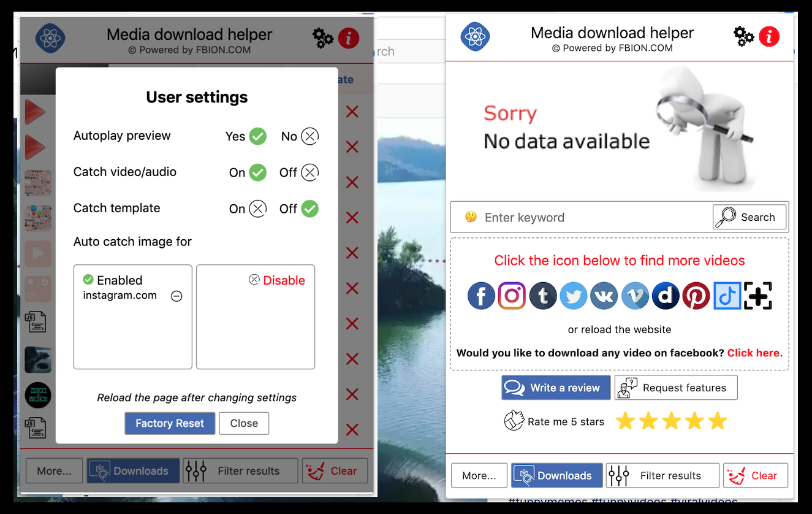
Task: Select Downloads in the left panel toolbar
Action: [133, 470]
